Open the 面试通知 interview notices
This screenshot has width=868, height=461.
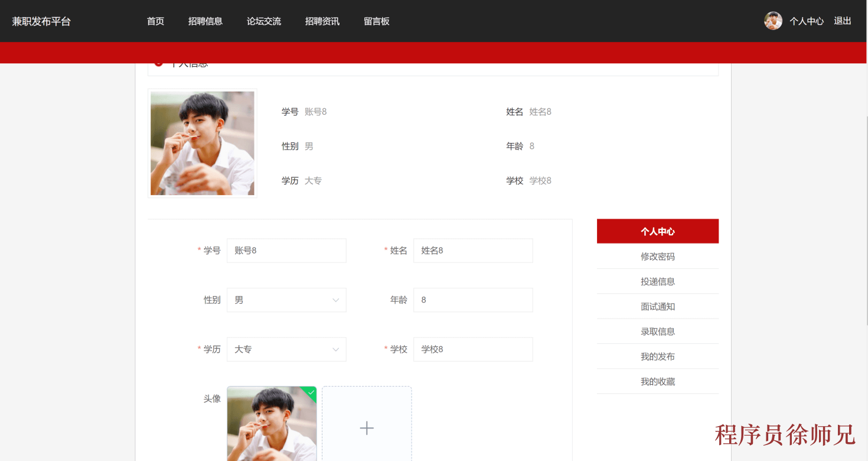(x=657, y=306)
